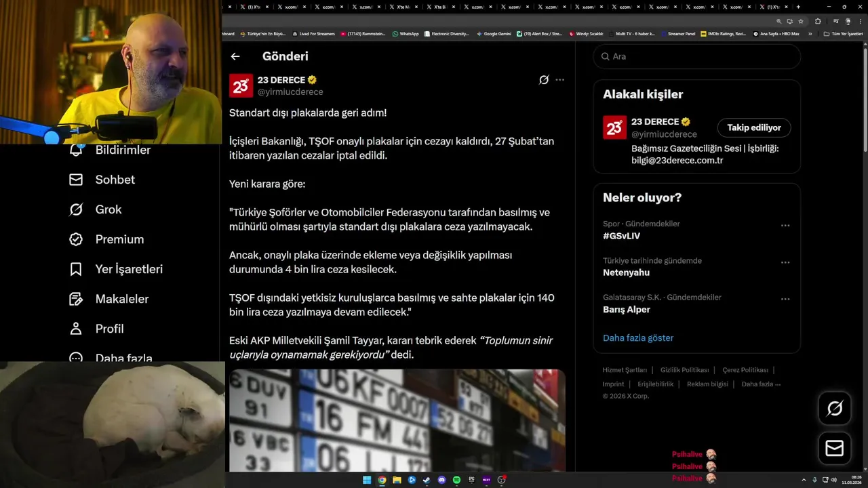Open the post's three-dot more menu
The height and width of the screenshot is (488, 868).
559,80
